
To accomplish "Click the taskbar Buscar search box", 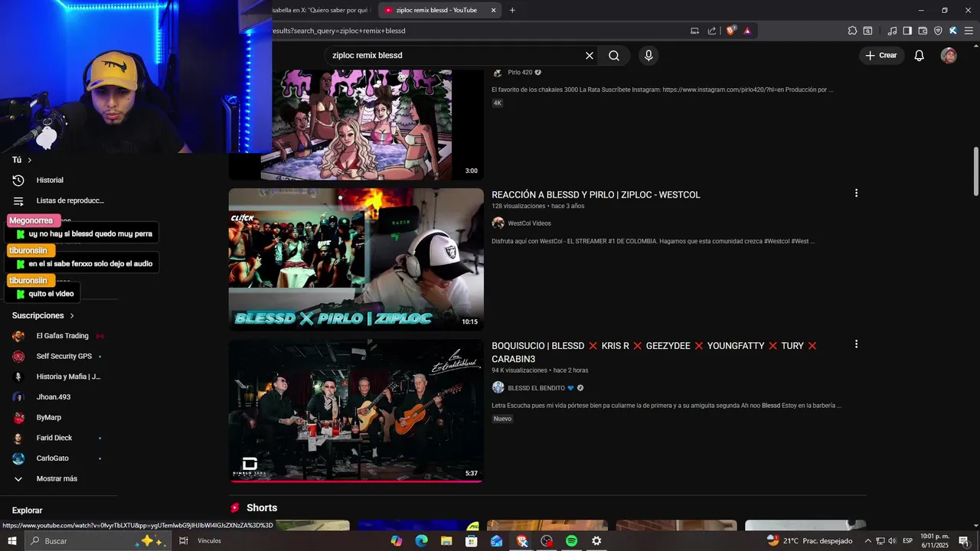I will 98,541.
